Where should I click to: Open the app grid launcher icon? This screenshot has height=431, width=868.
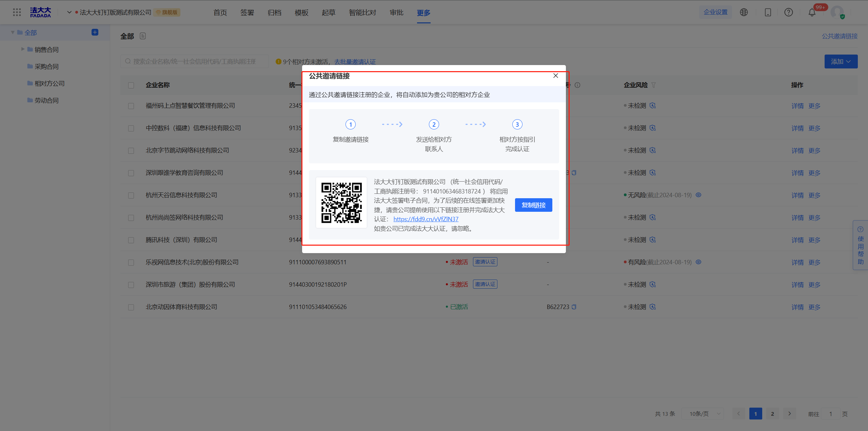tap(17, 12)
